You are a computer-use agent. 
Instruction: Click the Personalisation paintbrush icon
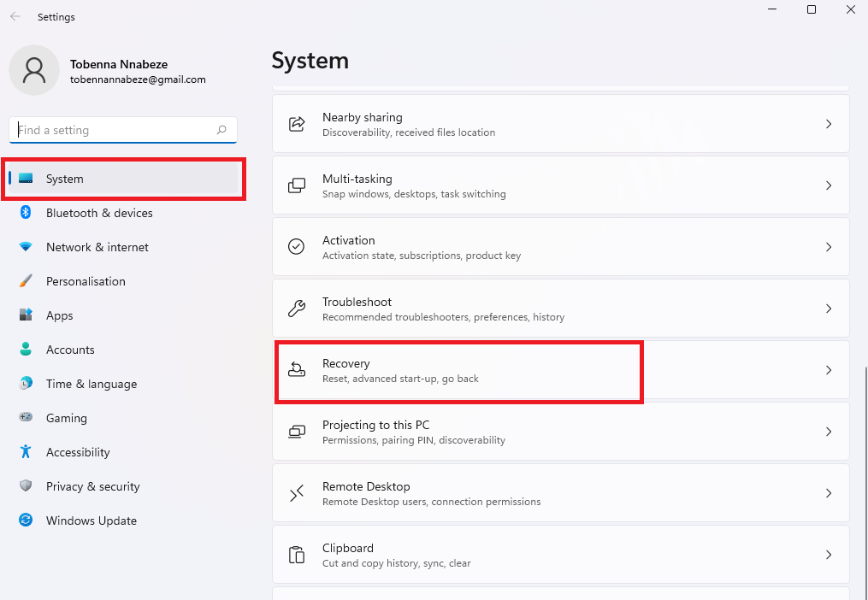pyautogui.click(x=26, y=281)
